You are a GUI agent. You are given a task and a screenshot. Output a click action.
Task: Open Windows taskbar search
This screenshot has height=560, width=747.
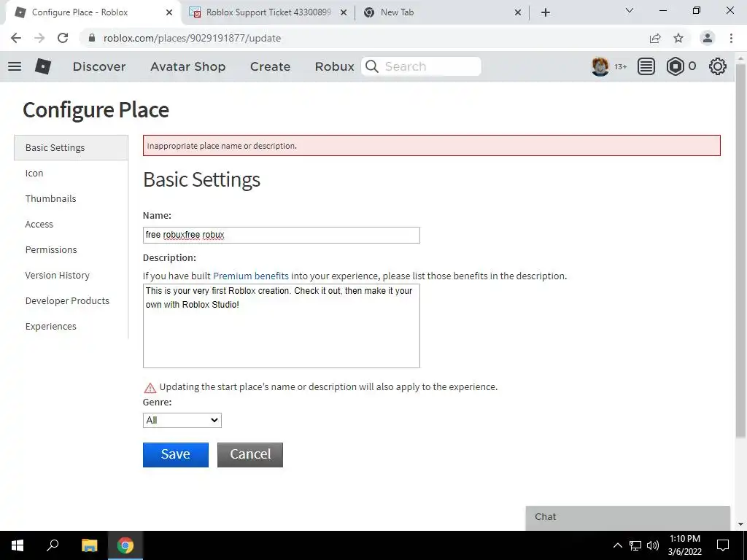(53, 545)
